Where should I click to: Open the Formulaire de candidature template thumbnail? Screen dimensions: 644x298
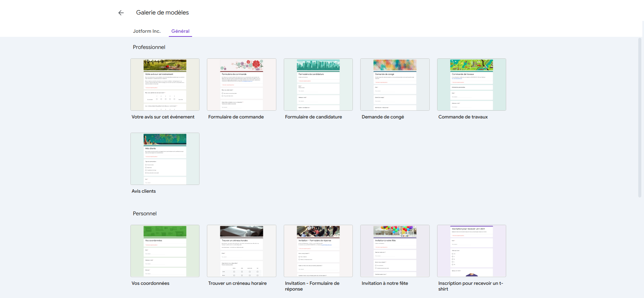(318, 84)
